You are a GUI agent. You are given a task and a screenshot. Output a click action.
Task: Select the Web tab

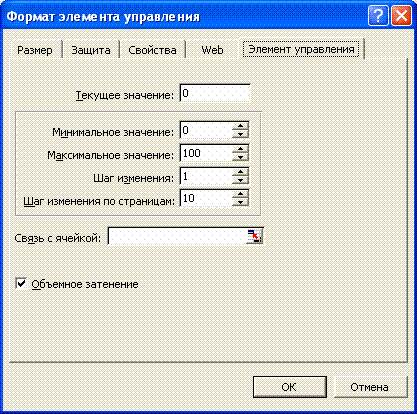[x=212, y=50]
